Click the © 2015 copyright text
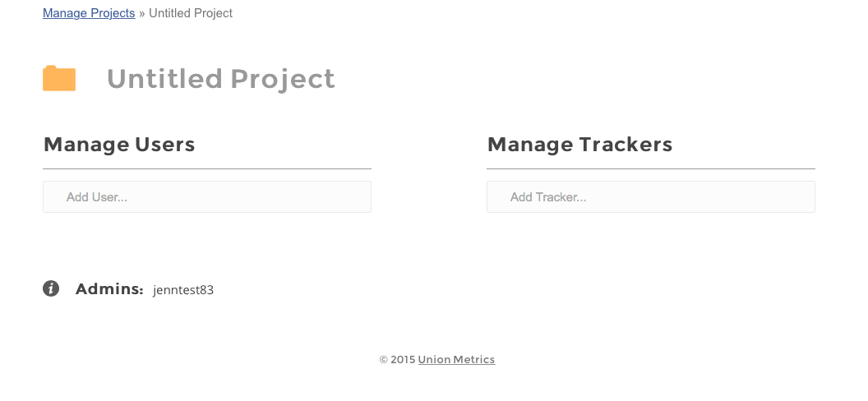The image size is (868, 401). pos(397,359)
